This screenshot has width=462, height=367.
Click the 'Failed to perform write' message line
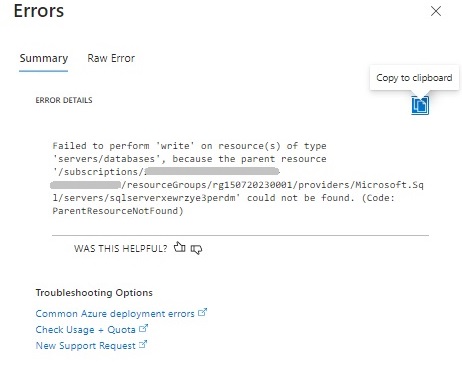(189, 146)
